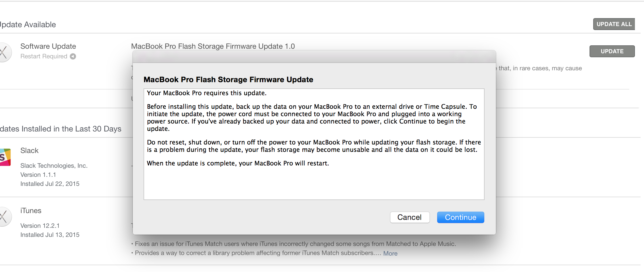Click the Update Available section heading
The width and height of the screenshot is (644, 272).
28,25
